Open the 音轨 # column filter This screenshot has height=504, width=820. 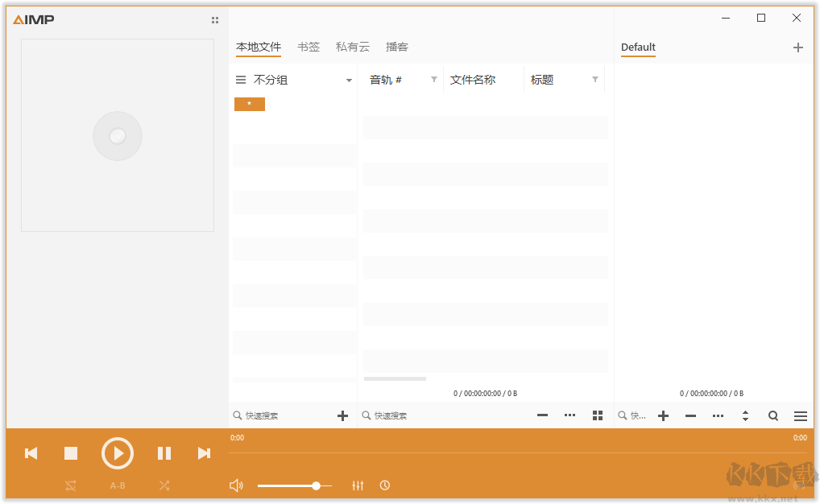point(434,80)
